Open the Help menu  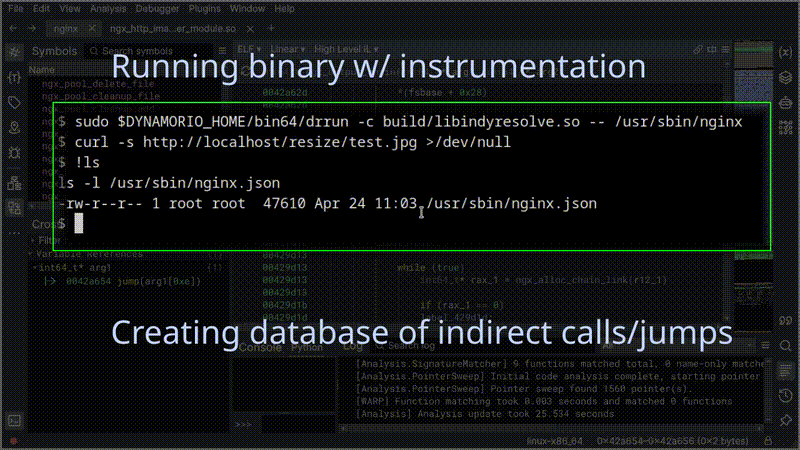pos(284,9)
